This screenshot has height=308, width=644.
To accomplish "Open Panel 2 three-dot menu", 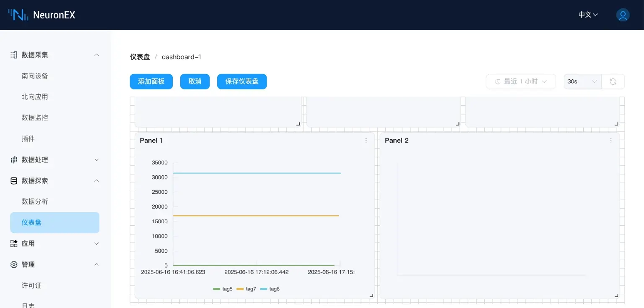I will [611, 141].
